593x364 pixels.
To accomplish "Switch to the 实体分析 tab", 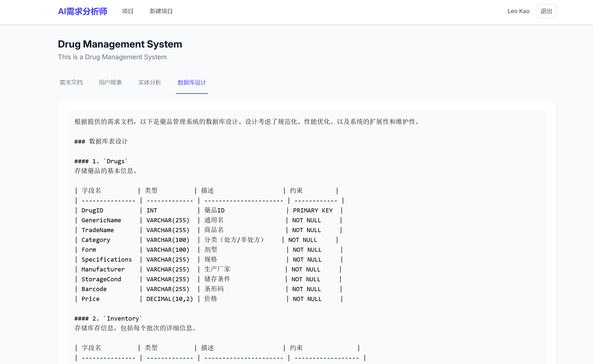I will point(150,82).
